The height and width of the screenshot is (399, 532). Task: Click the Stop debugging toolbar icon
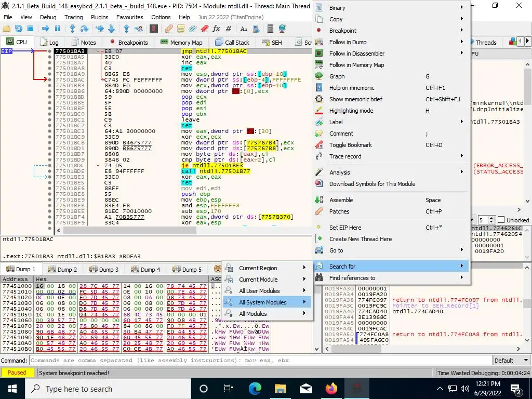[x=30, y=29]
